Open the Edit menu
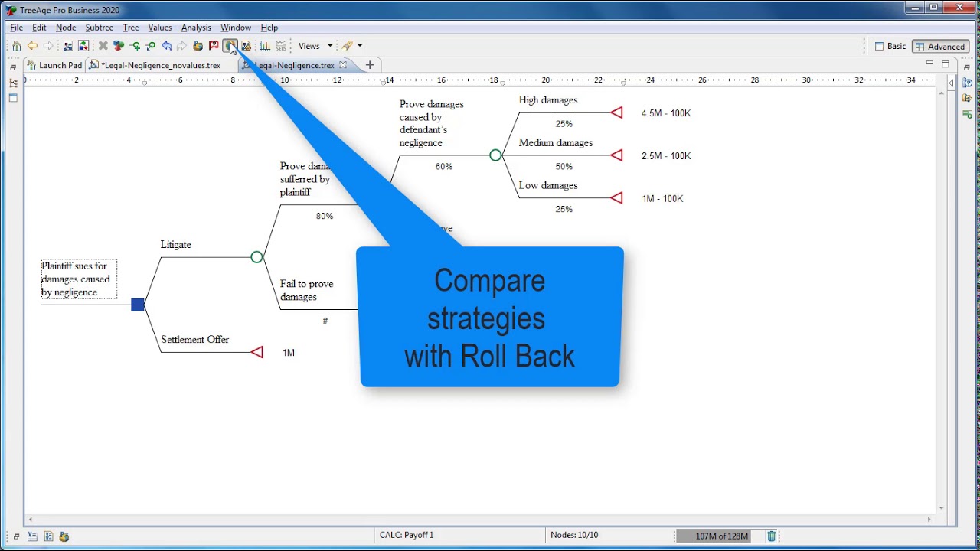 (39, 28)
